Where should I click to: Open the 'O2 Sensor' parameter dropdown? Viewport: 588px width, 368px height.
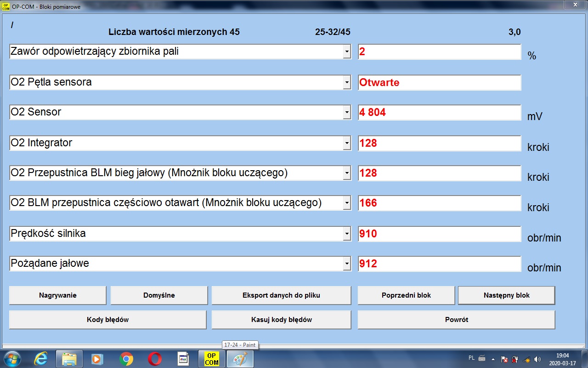pos(347,112)
